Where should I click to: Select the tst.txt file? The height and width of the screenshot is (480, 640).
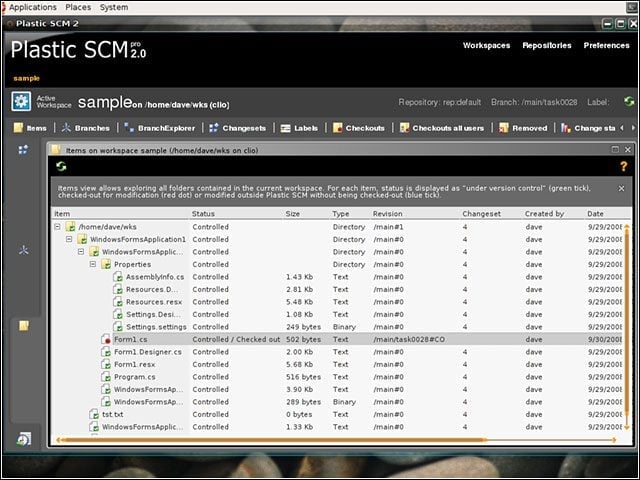pyautogui.click(x=113, y=414)
